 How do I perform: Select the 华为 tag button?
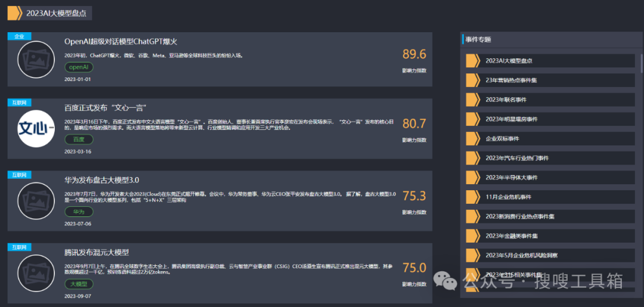click(79, 212)
